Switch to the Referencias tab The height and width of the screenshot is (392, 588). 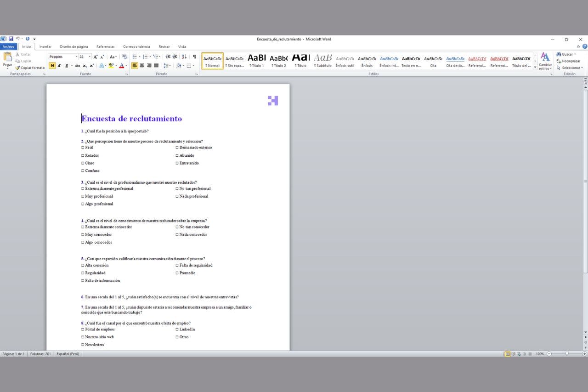coord(105,46)
